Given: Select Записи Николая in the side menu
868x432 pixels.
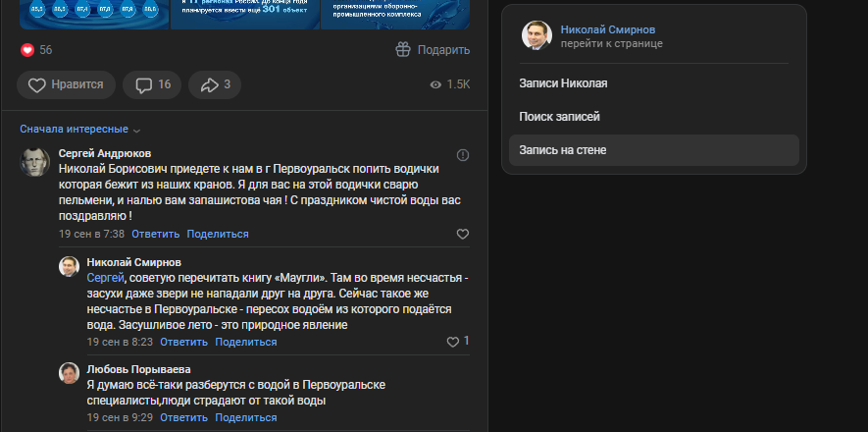Looking at the screenshot, I should [x=563, y=83].
